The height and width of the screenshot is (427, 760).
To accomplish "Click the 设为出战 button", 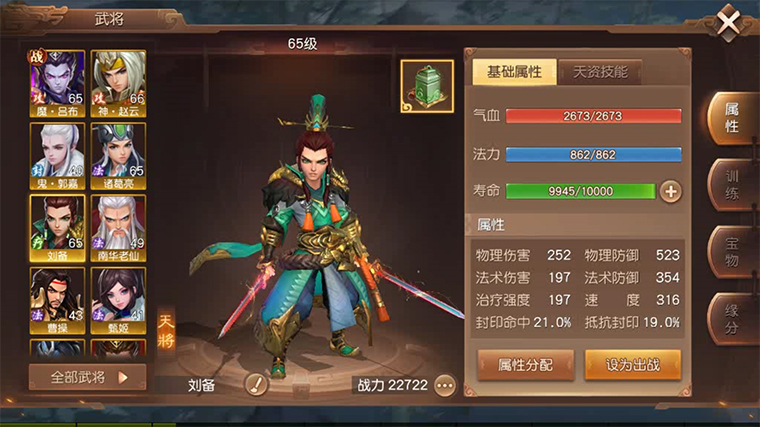I will click(x=633, y=364).
